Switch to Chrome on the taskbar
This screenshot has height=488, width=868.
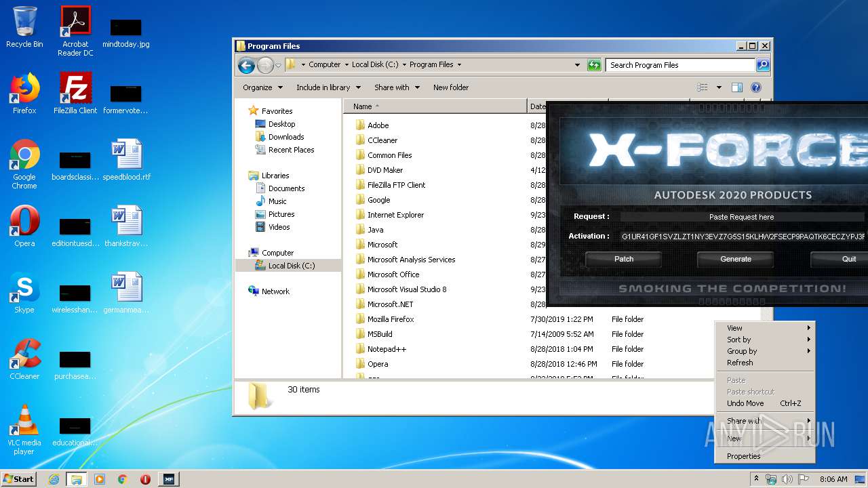[x=123, y=479]
